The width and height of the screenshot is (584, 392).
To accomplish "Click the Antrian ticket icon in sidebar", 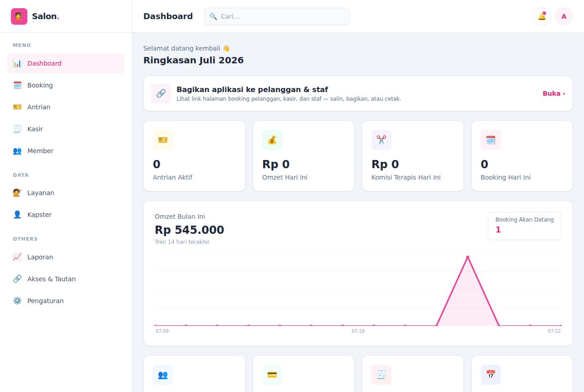I will (17, 107).
